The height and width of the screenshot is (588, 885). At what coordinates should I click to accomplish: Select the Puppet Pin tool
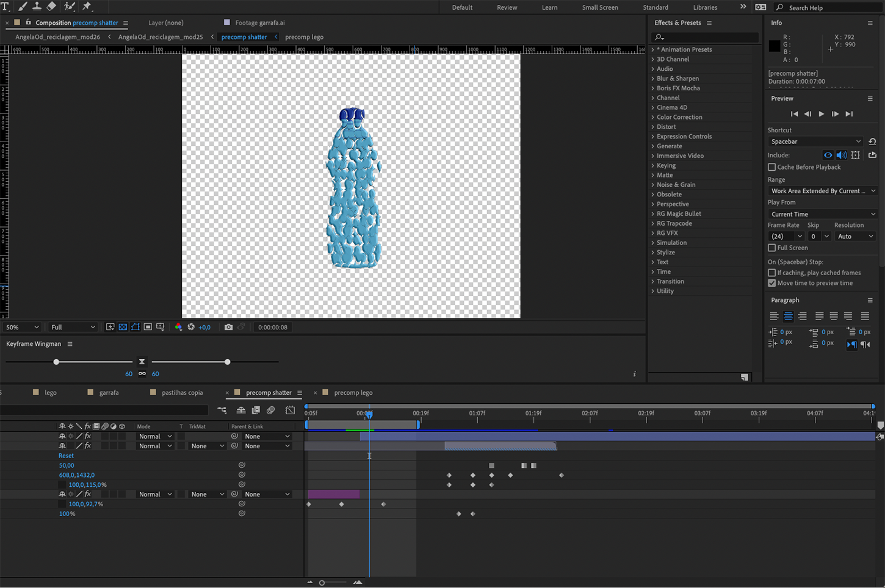87,6
